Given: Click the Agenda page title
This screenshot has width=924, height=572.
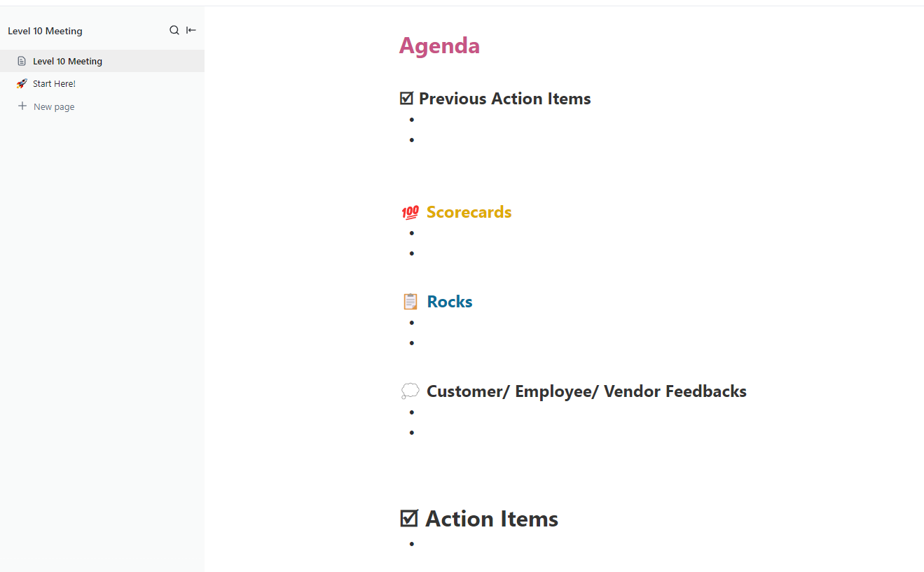Looking at the screenshot, I should pos(439,45).
